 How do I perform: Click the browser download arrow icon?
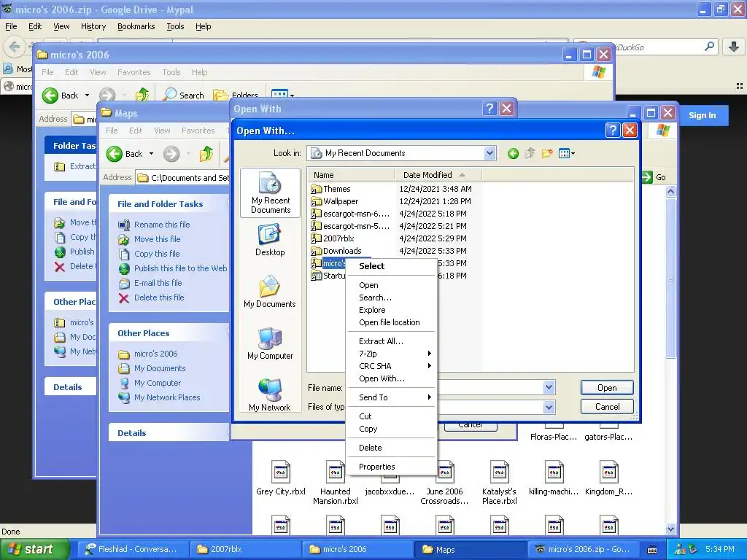[x=734, y=47]
